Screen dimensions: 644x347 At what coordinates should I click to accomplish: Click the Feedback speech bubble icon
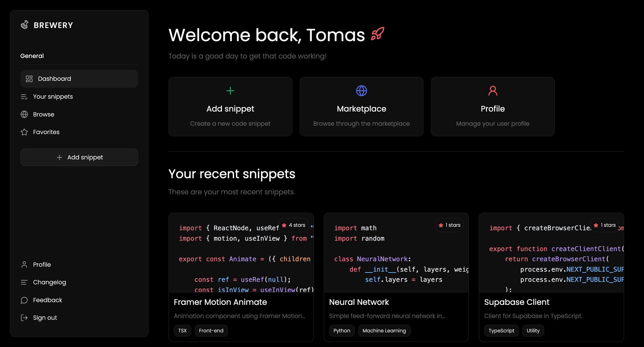[24, 300]
